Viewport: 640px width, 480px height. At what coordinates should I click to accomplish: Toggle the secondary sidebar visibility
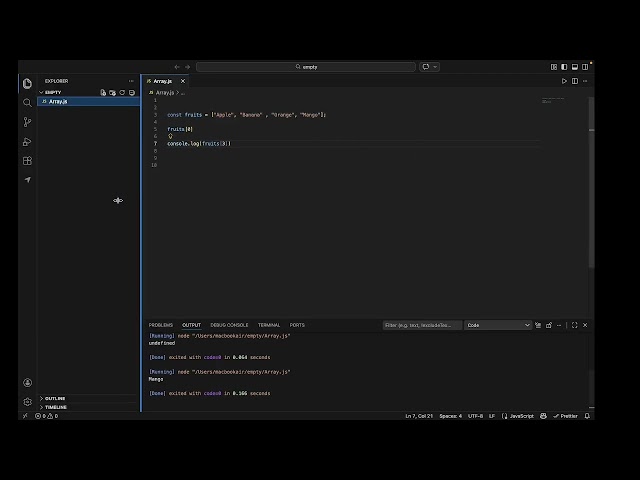(585, 67)
